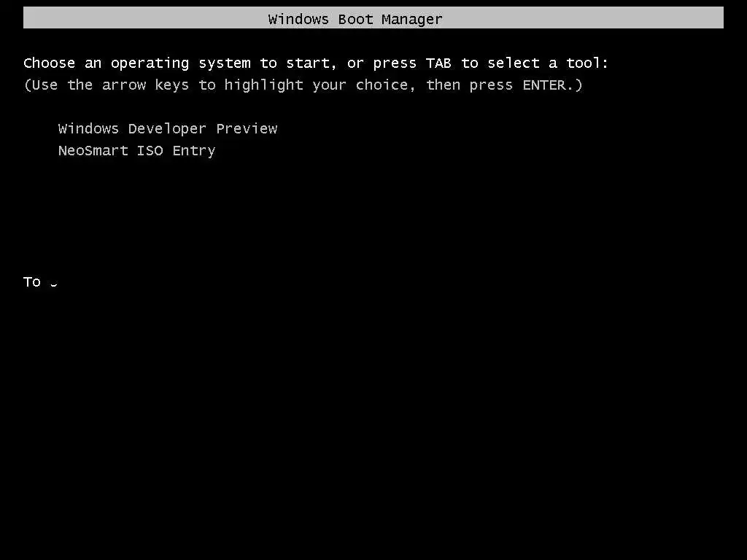The width and height of the screenshot is (747, 560).
Task: Click the word 'select' in the top prompt
Action: (514, 63)
